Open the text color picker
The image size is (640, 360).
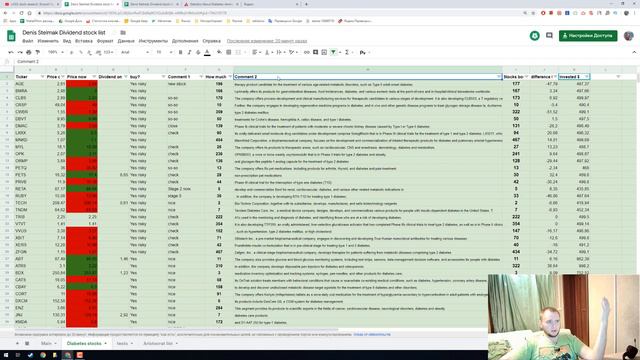(207, 52)
